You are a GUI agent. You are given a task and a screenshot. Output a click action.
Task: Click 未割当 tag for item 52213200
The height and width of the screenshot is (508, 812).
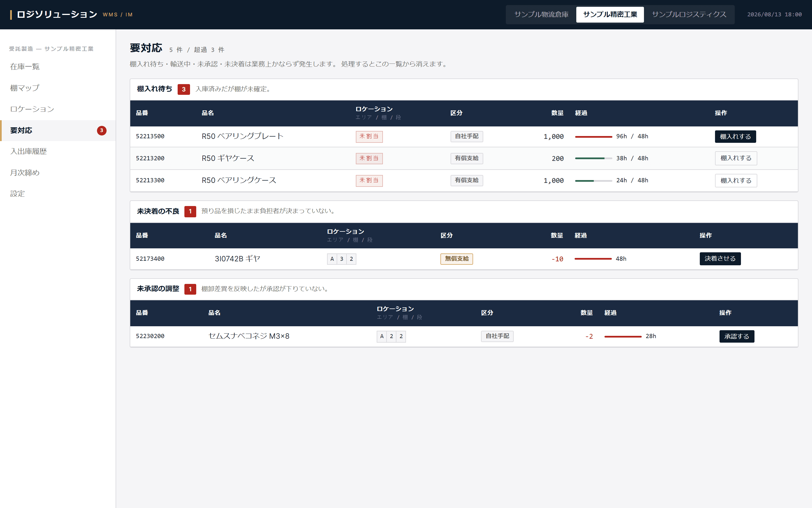tap(369, 158)
